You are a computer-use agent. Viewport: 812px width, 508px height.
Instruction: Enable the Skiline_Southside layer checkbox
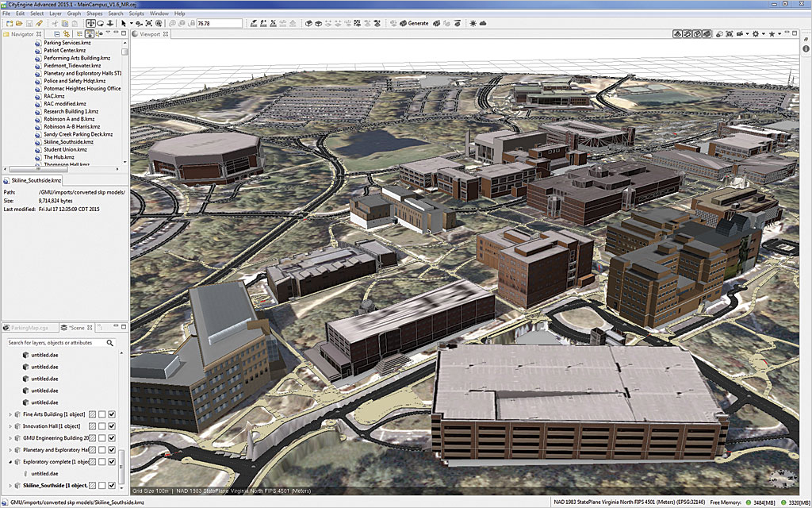(x=111, y=483)
